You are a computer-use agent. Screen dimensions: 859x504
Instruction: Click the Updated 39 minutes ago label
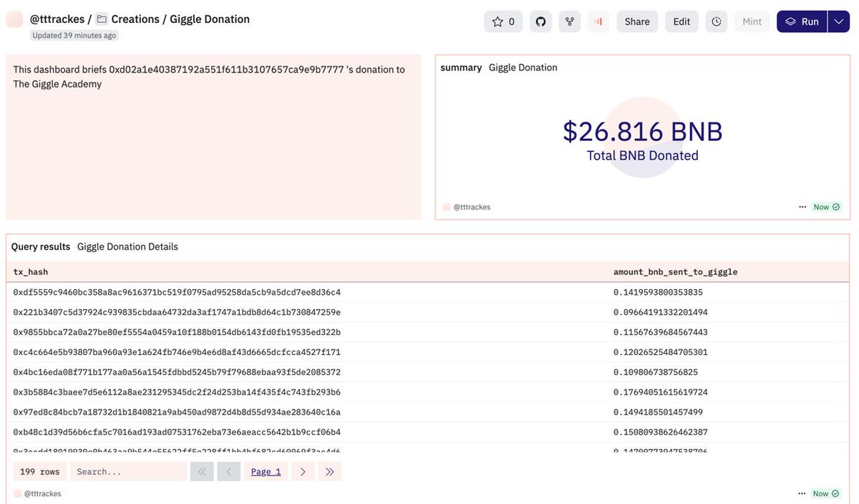[74, 35]
